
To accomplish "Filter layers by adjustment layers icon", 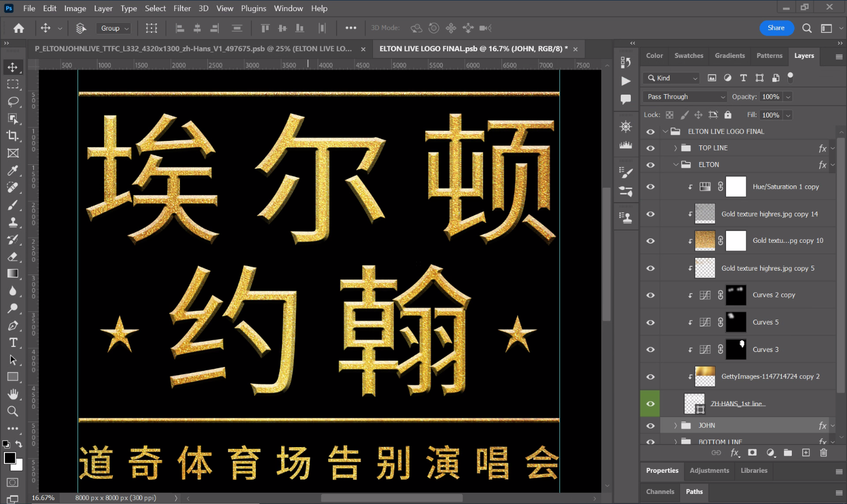I will pyautogui.click(x=727, y=78).
